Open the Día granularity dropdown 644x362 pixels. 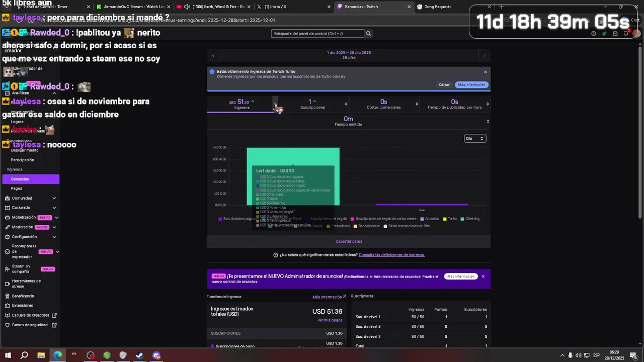point(475,138)
